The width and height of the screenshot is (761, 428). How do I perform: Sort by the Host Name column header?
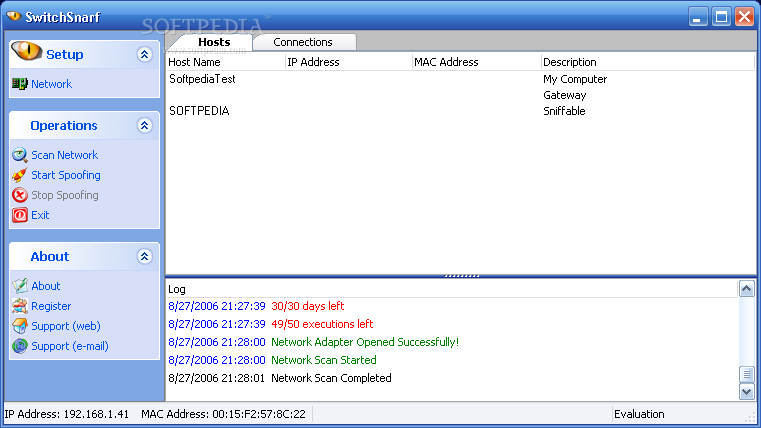(226, 62)
